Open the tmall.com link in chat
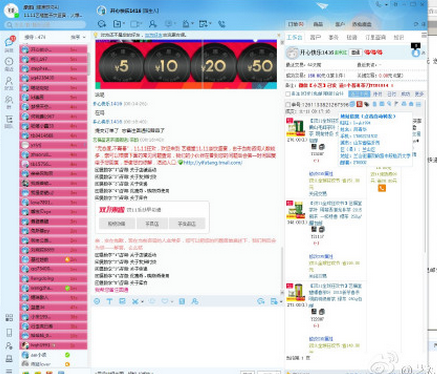This screenshot has width=437, height=374. click(213, 163)
